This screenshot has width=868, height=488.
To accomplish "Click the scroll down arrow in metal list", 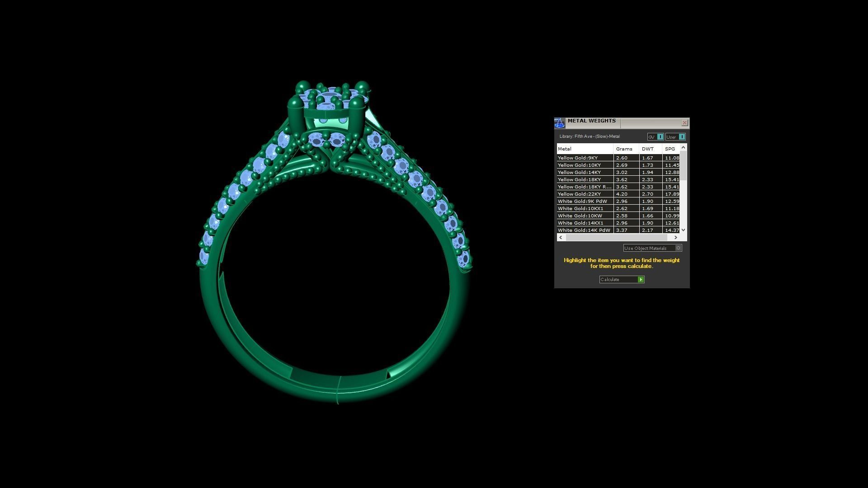I will (683, 230).
